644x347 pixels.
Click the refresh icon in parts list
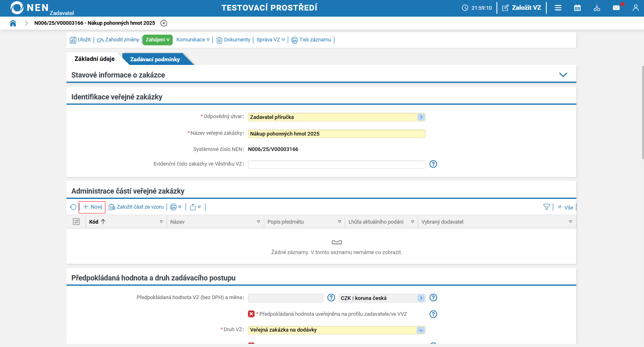(73, 207)
